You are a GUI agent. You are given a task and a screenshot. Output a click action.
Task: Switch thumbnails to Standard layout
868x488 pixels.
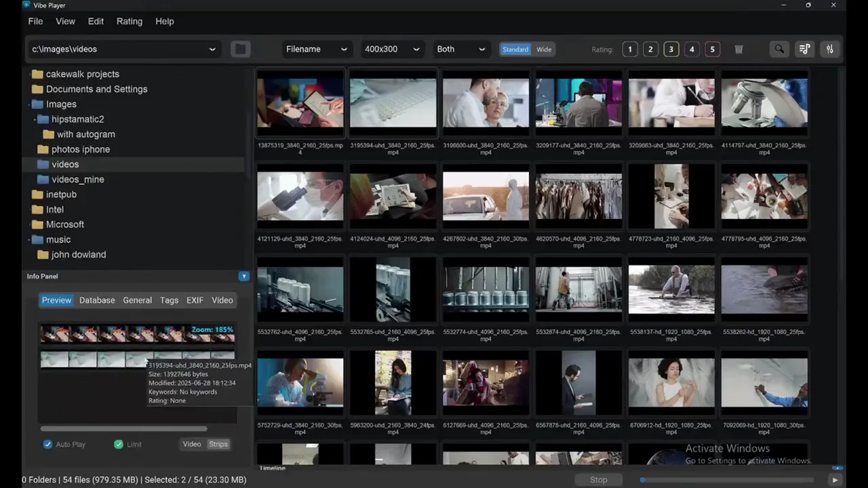[515, 49]
